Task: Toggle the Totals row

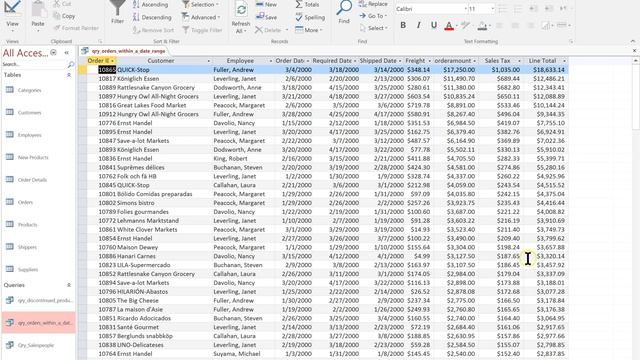Action: coord(308,4)
